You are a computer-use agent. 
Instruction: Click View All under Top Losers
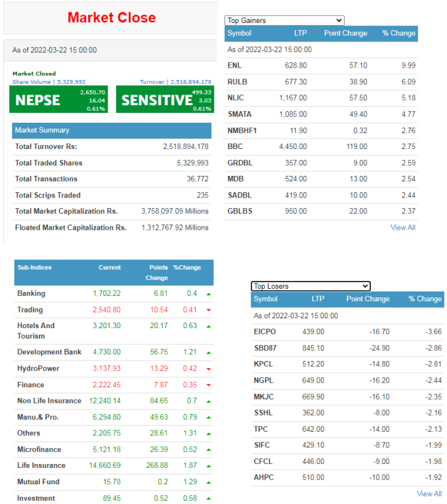click(x=429, y=493)
